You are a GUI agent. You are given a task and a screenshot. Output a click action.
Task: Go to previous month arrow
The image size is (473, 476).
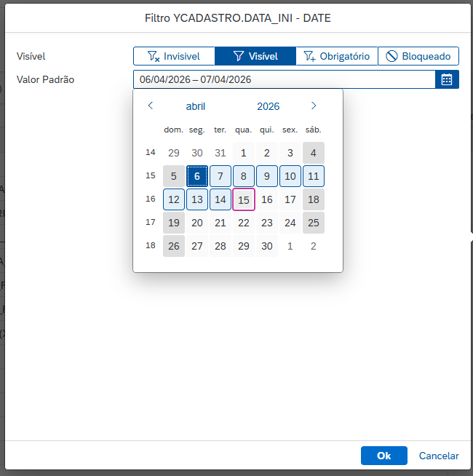pos(151,106)
